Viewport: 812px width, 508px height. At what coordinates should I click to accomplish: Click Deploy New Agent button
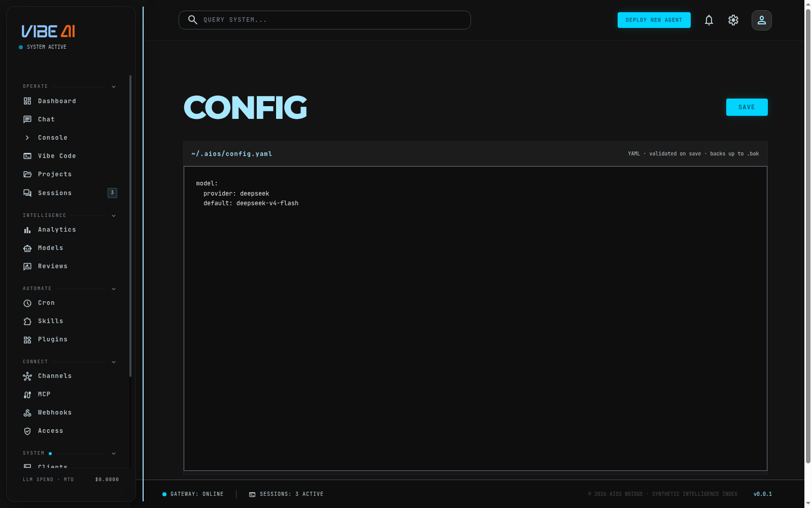click(654, 20)
